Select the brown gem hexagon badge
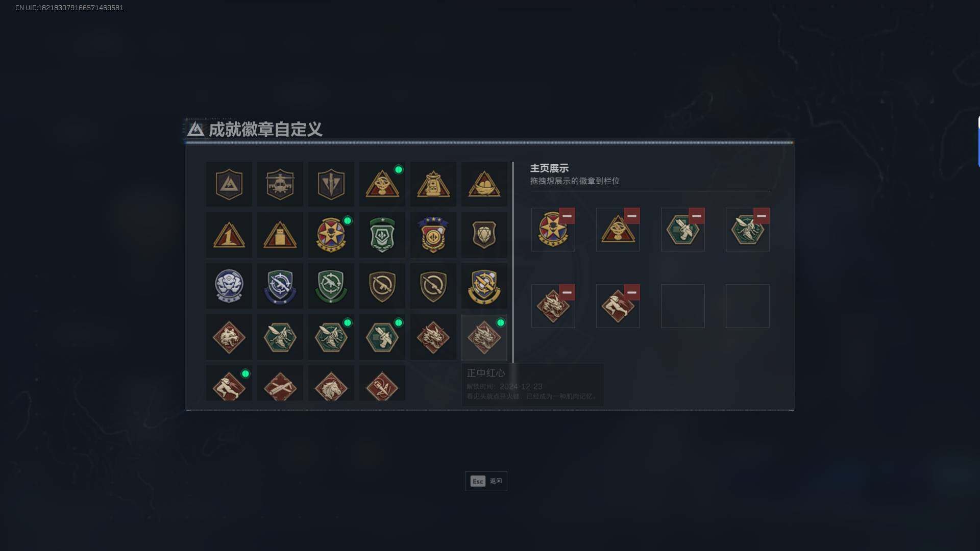The height and width of the screenshot is (551, 980). [x=484, y=235]
